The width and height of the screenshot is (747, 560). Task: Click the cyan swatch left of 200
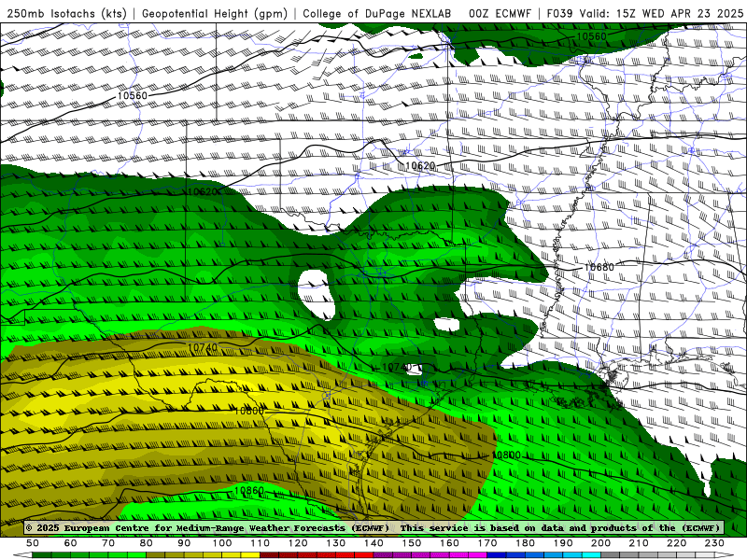pos(591,555)
